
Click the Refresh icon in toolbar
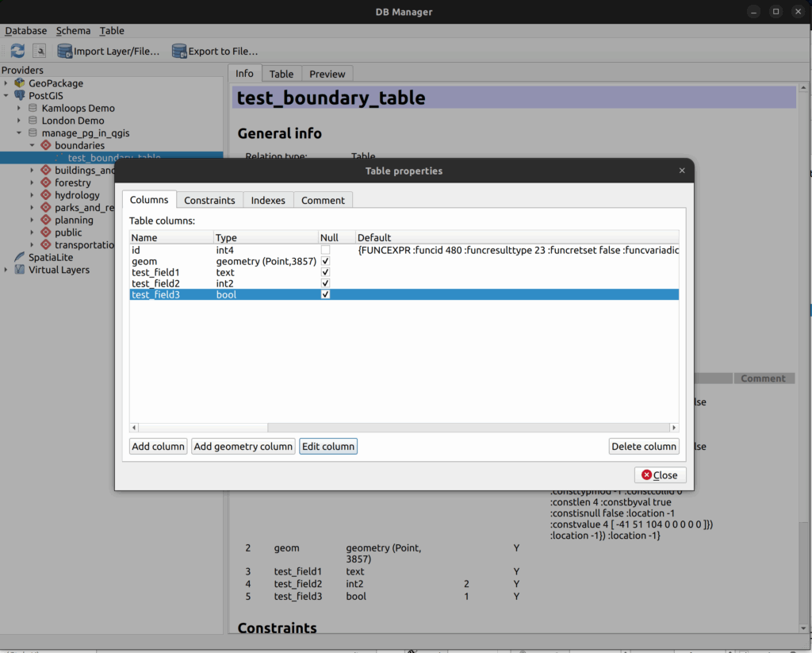17,51
